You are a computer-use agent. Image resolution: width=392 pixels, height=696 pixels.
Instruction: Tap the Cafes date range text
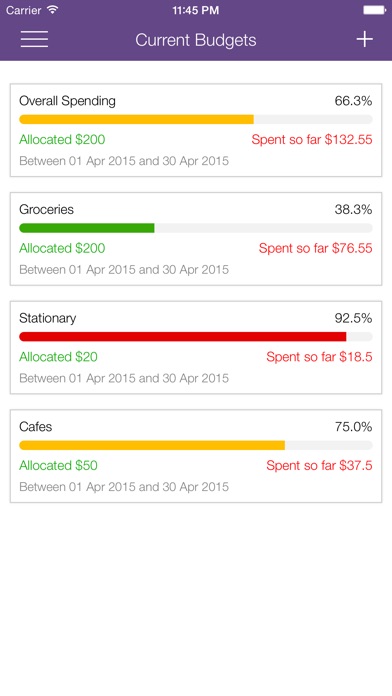pyautogui.click(x=124, y=487)
